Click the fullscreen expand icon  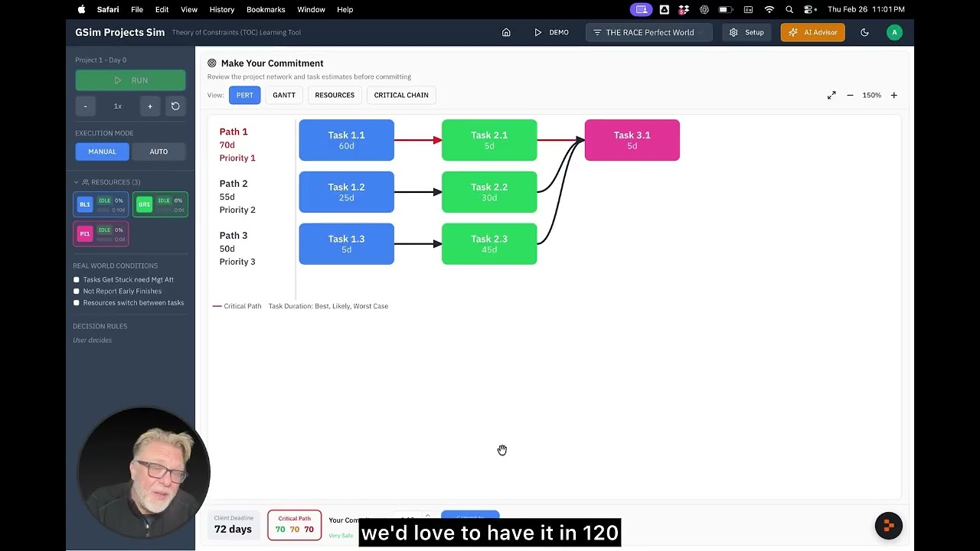tap(831, 95)
